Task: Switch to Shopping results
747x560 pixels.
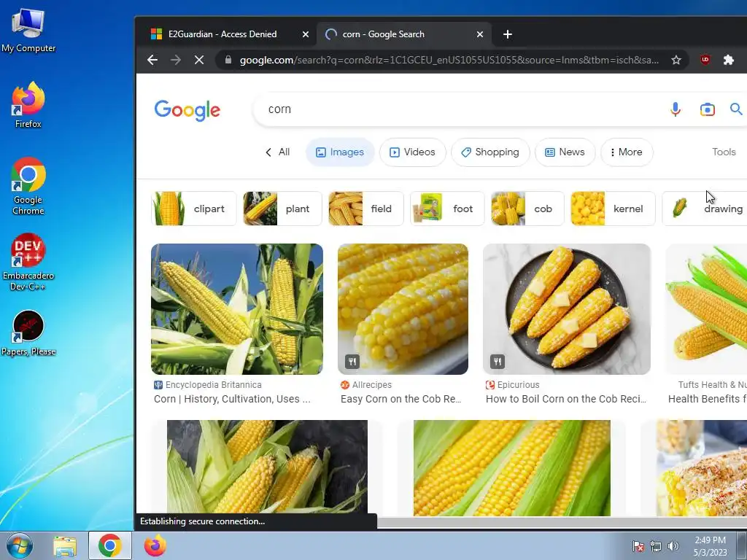Action: (490, 152)
